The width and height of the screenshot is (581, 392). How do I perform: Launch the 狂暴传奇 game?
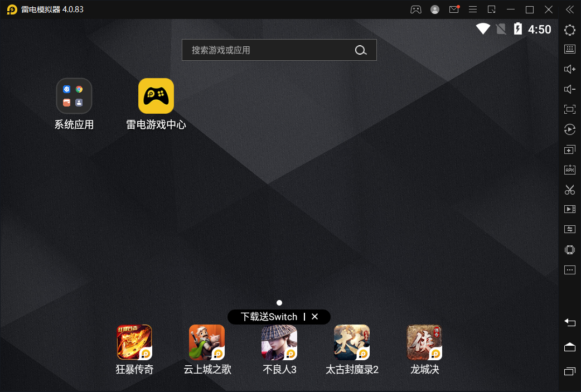click(134, 342)
